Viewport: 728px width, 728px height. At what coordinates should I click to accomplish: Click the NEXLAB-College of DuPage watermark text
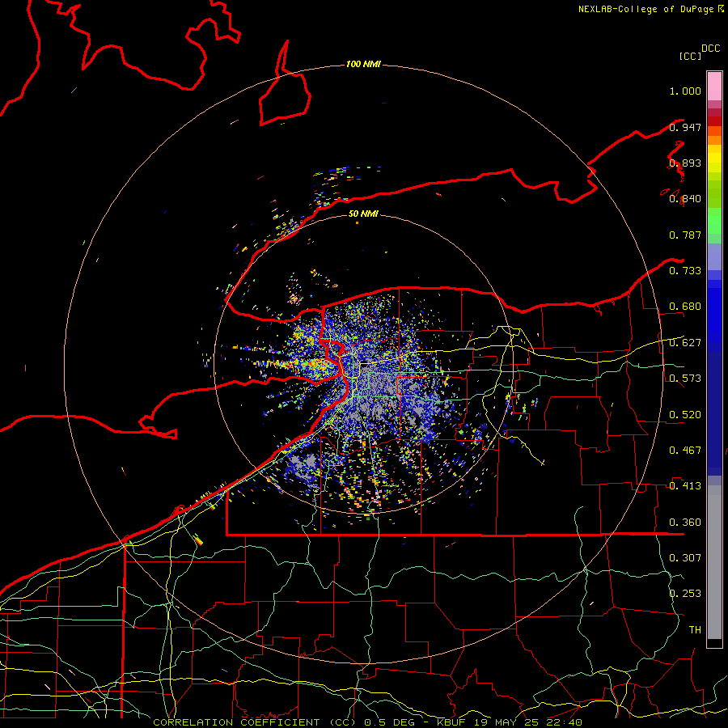(645, 9)
